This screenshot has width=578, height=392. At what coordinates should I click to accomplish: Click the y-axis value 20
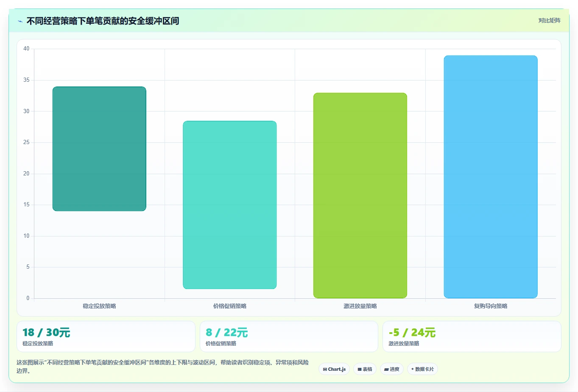click(26, 173)
